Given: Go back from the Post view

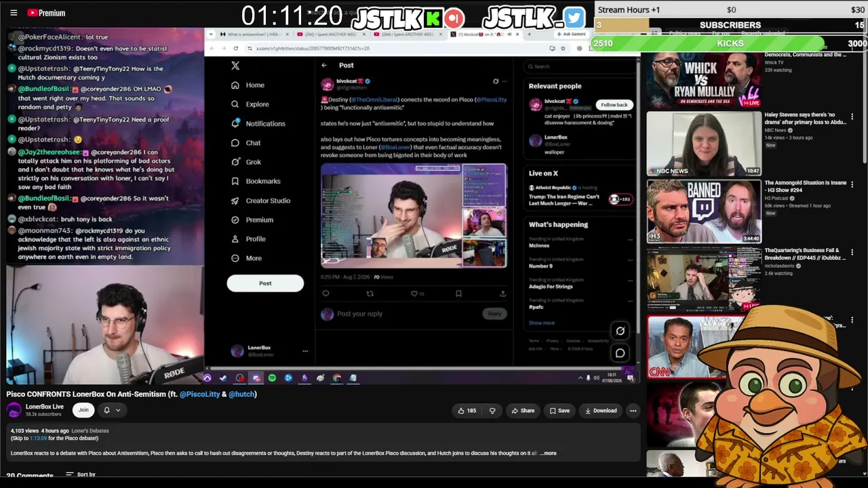Looking at the screenshot, I should pyautogui.click(x=324, y=66).
